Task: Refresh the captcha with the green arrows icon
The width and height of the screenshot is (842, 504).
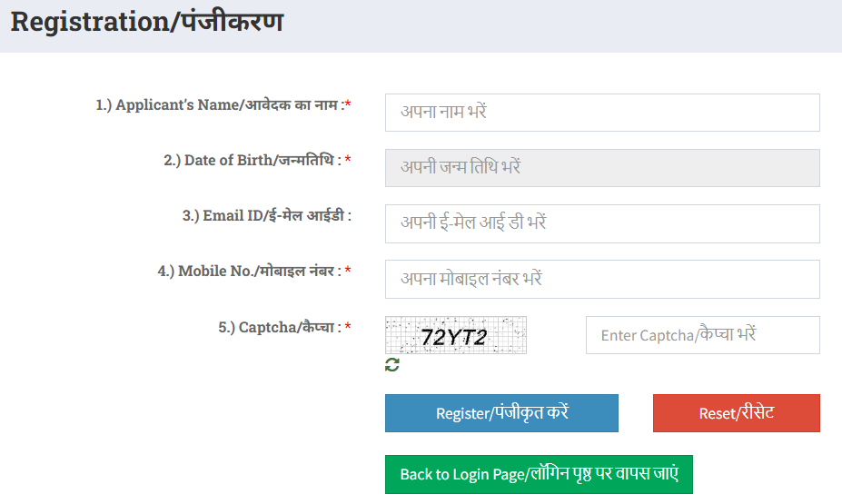Action: point(392,365)
